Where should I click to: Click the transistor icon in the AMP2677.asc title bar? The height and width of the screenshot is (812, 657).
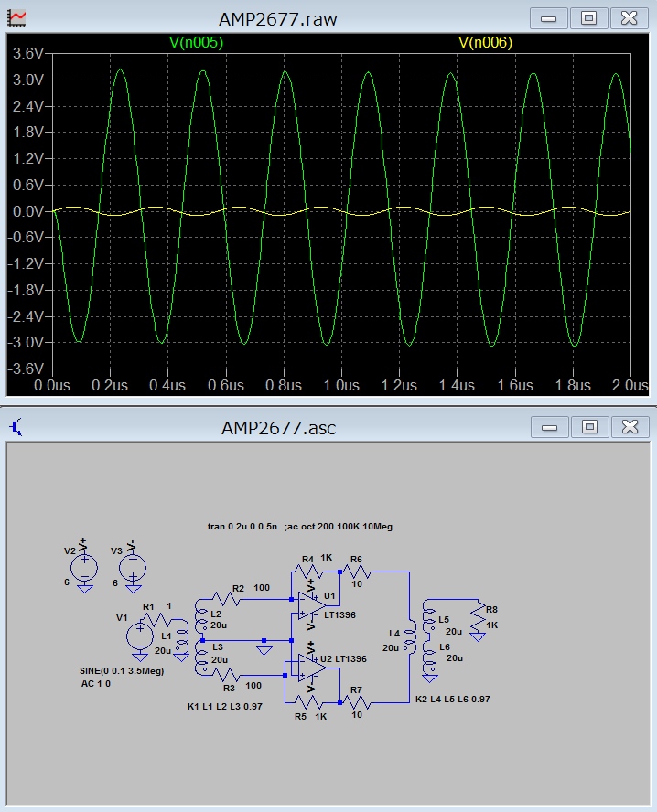16,427
